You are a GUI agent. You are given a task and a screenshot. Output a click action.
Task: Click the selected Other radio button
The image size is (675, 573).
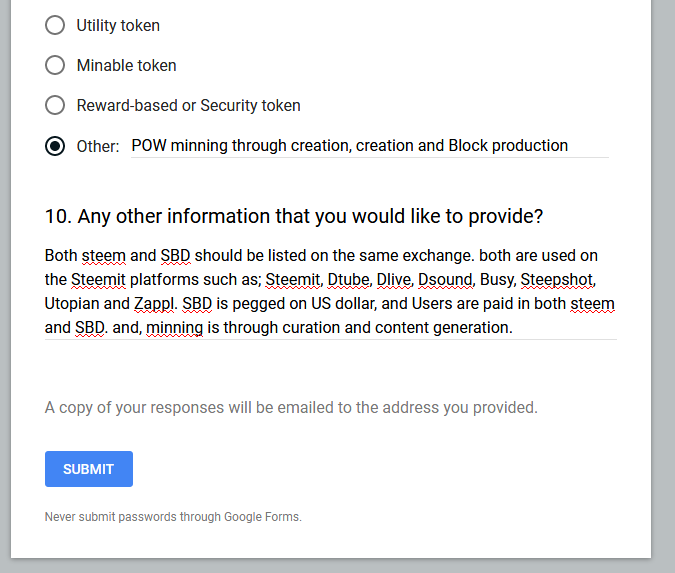pos(55,146)
